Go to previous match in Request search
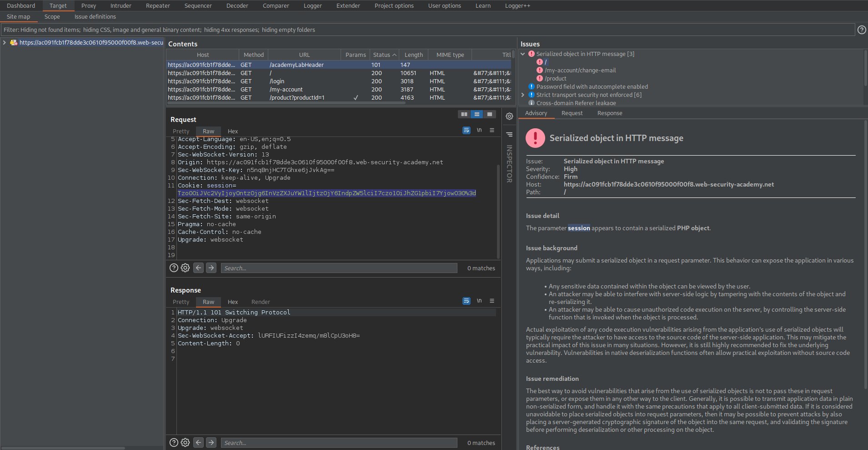Screen dimensions: 868x450 click(198, 268)
